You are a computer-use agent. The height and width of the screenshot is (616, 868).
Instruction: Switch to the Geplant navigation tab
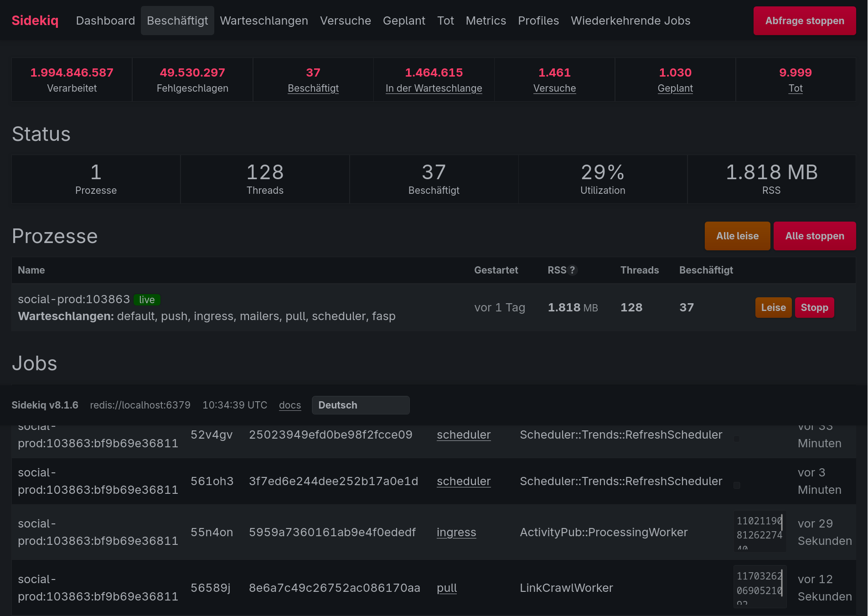click(404, 21)
